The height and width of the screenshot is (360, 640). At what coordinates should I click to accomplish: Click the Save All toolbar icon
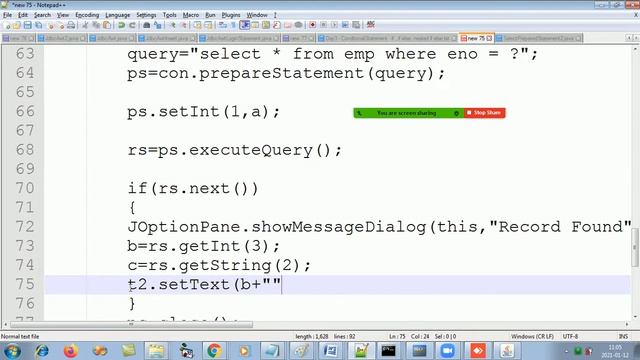38,25
